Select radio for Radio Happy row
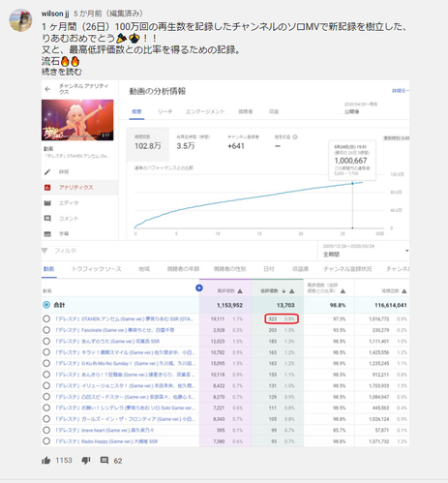 click(x=46, y=441)
